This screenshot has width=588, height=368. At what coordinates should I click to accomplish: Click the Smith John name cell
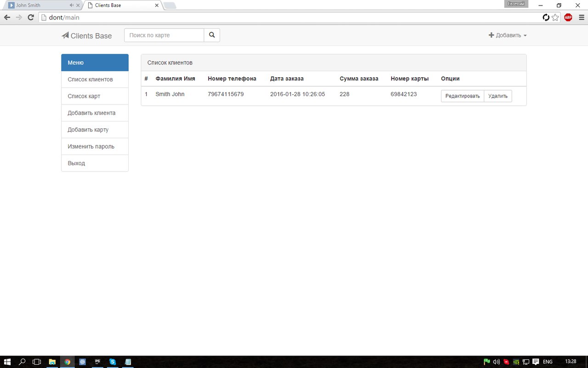tap(170, 94)
